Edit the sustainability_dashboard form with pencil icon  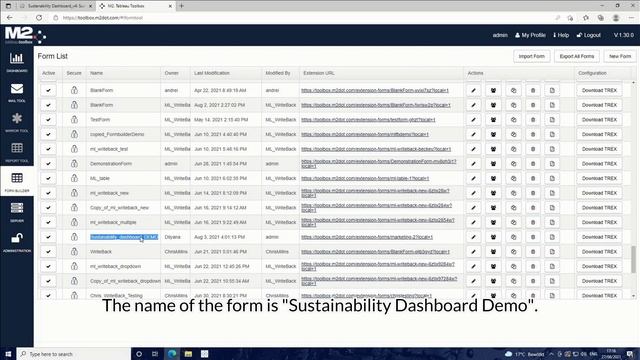pos(473,237)
